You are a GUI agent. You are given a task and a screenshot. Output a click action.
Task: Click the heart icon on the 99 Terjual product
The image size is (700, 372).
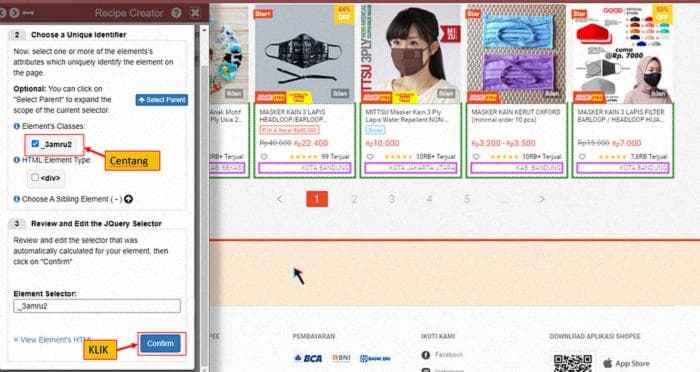[x=264, y=157]
